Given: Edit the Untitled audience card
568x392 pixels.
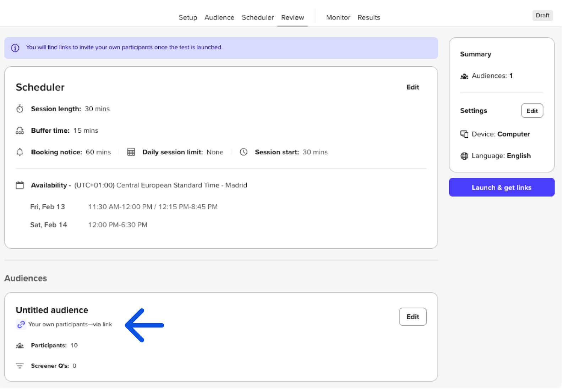Looking at the screenshot, I should (x=413, y=317).
